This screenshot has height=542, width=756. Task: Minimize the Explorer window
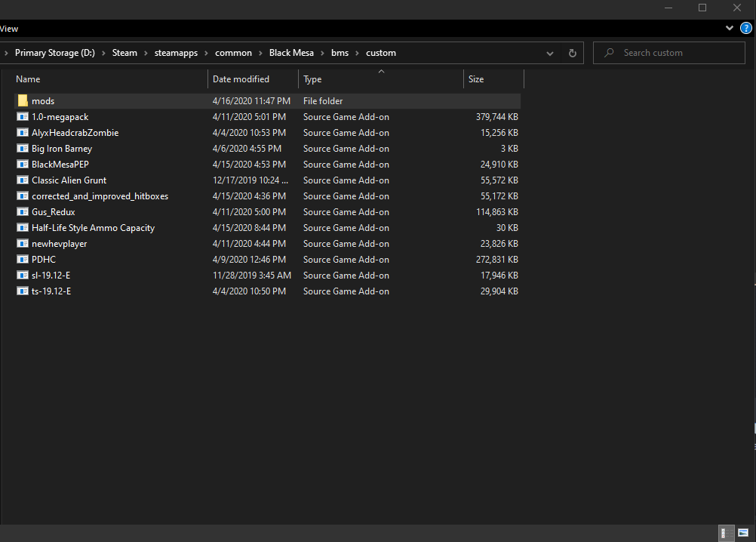[668, 8]
